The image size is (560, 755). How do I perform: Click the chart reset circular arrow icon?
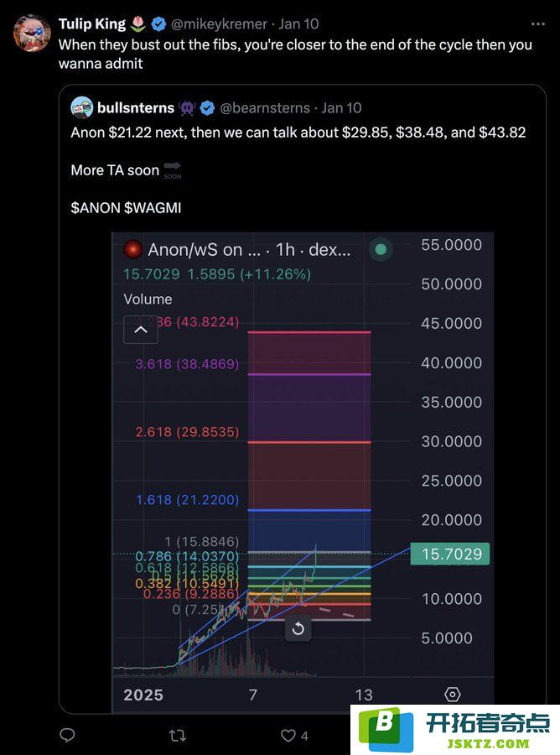[x=298, y=628]
